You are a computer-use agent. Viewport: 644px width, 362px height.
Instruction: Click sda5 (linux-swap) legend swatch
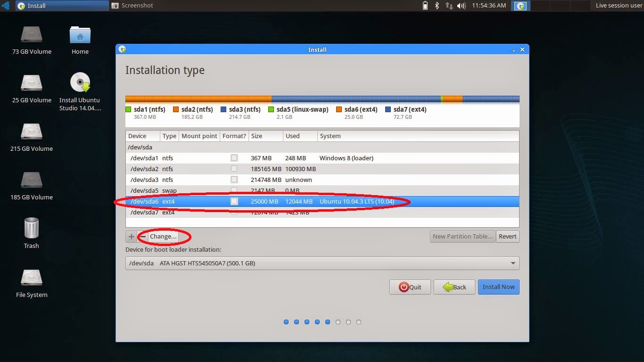tap(271, 109)
